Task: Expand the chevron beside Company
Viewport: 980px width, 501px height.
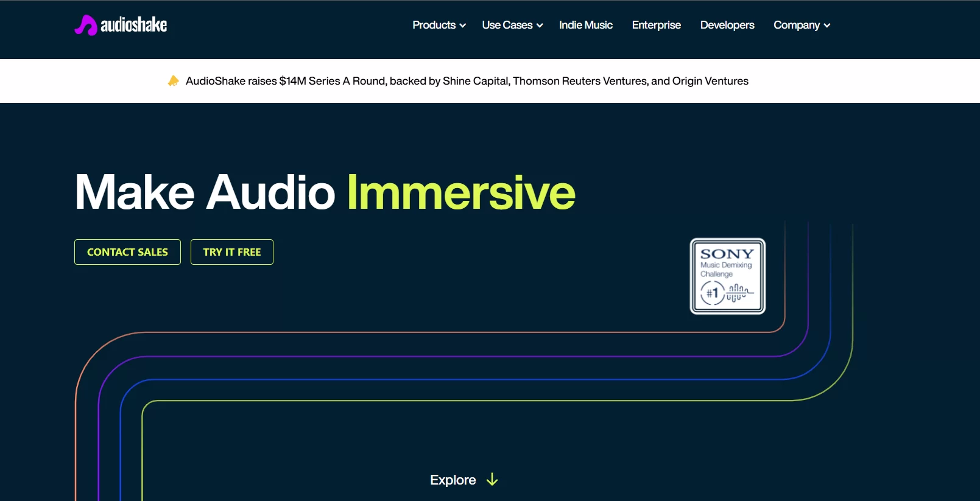Action: 827,26
